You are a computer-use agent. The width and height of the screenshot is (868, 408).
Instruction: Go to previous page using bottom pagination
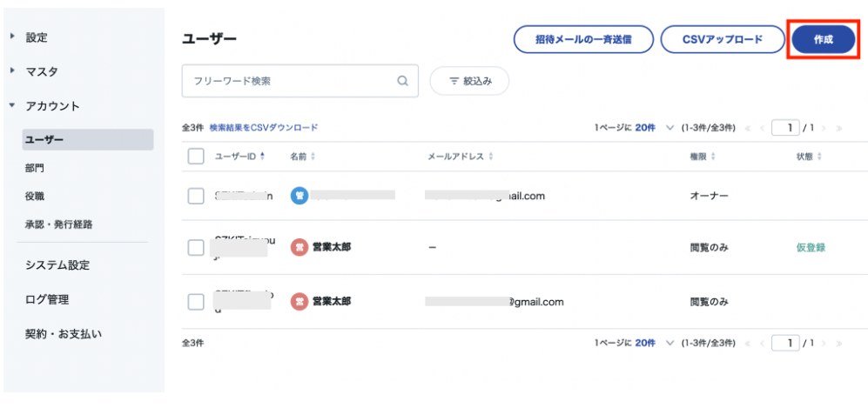[762, 344]
